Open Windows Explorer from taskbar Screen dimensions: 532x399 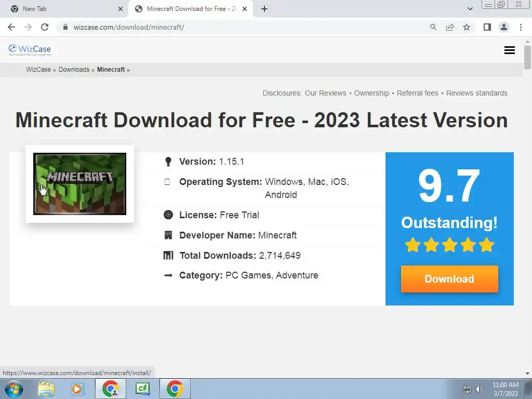46,389
